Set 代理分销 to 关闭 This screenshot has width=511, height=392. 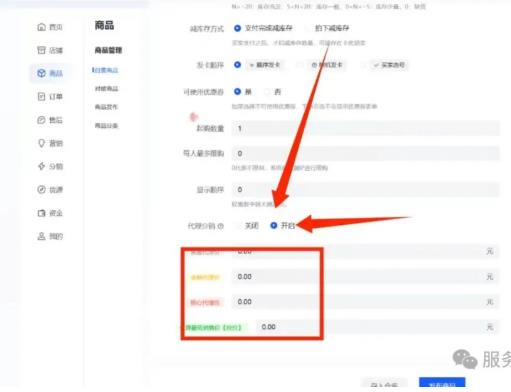[238, 226]
